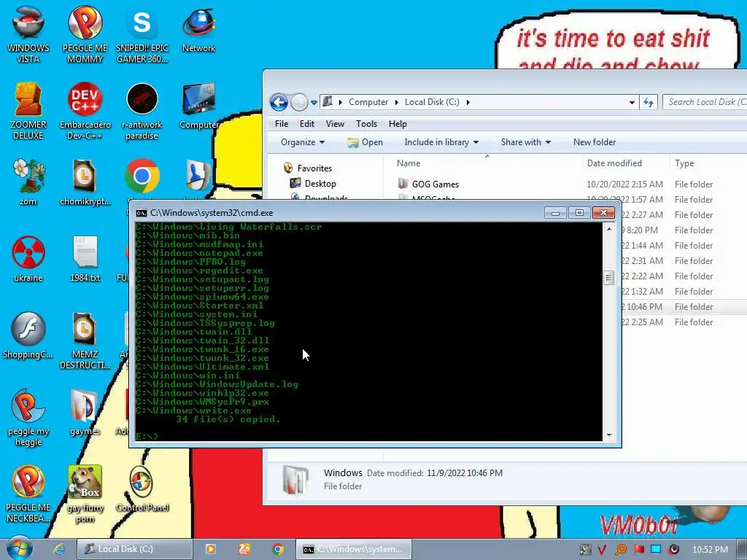
Task: Click the refresh button beside address bar
Action: 649,102
